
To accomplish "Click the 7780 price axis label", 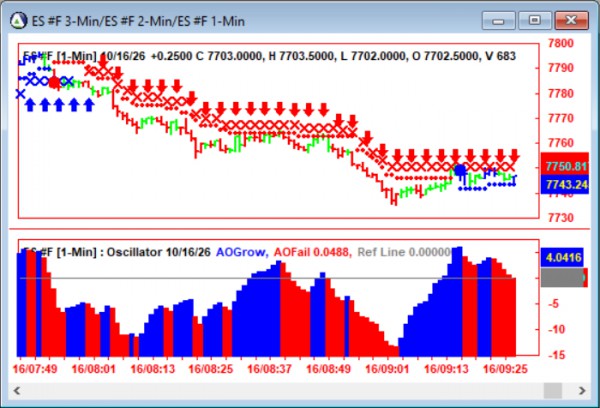I will [561, 93].
